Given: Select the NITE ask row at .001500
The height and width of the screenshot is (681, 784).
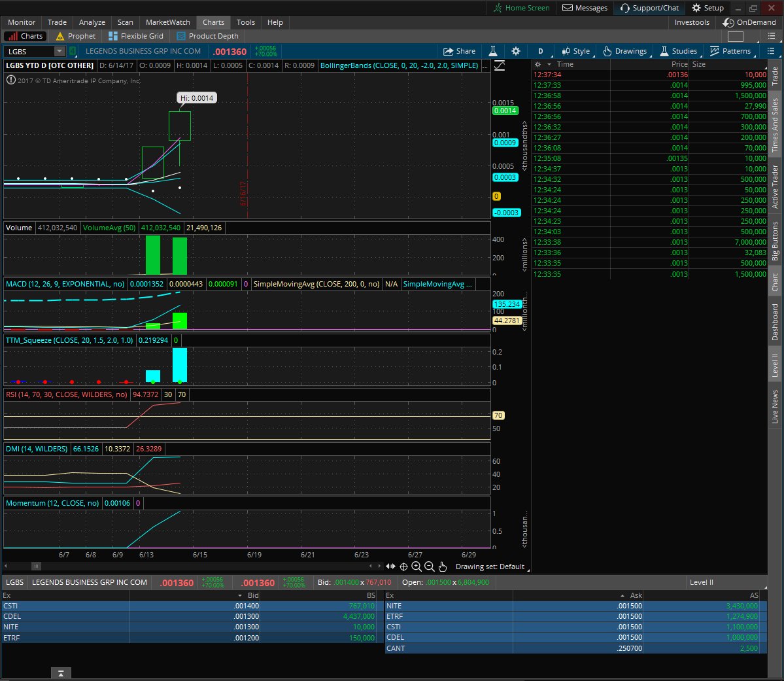Looking at the screenshot, I should click(575, 606).
